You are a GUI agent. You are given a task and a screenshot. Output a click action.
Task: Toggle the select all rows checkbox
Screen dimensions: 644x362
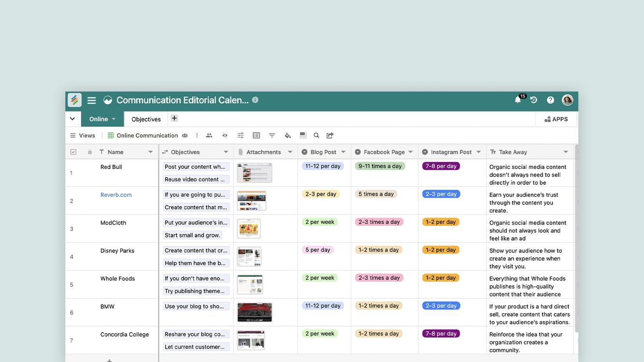(73, 152)
